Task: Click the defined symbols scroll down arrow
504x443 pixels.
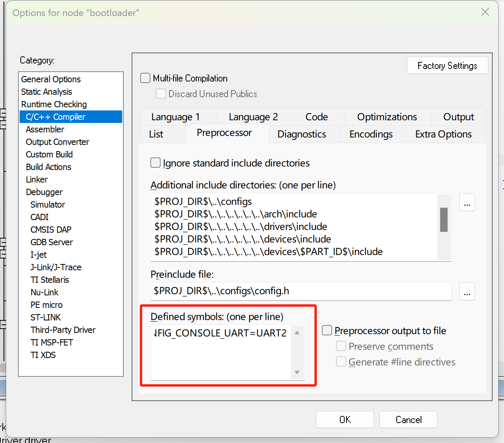Action: tap(297, 372)
